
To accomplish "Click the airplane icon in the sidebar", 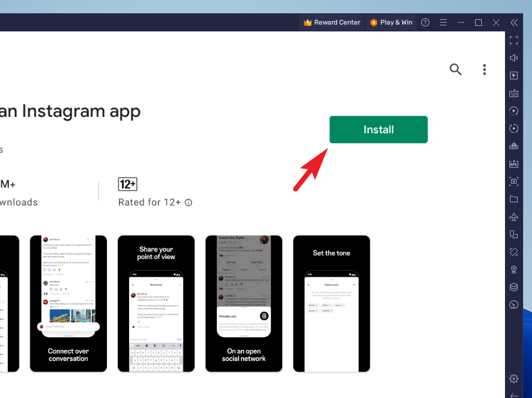I will (x=514, y=217).
